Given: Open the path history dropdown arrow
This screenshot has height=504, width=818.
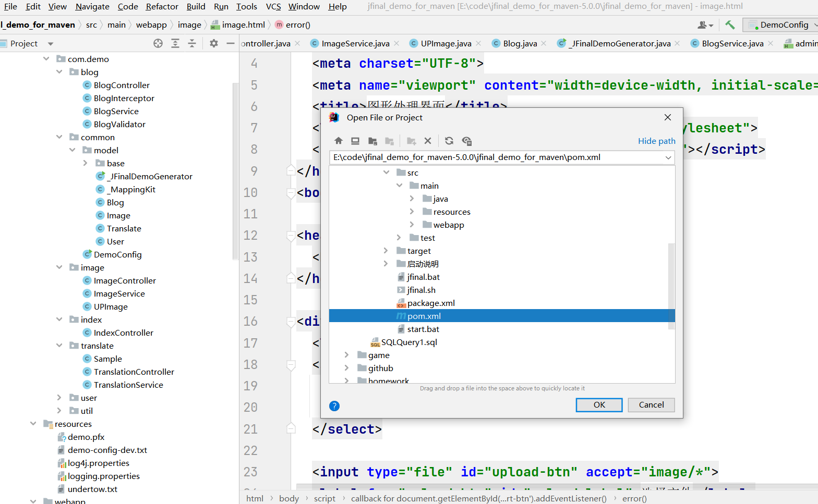Looking at the screenshot, I should pyautogui.click(x=668, y=157).
